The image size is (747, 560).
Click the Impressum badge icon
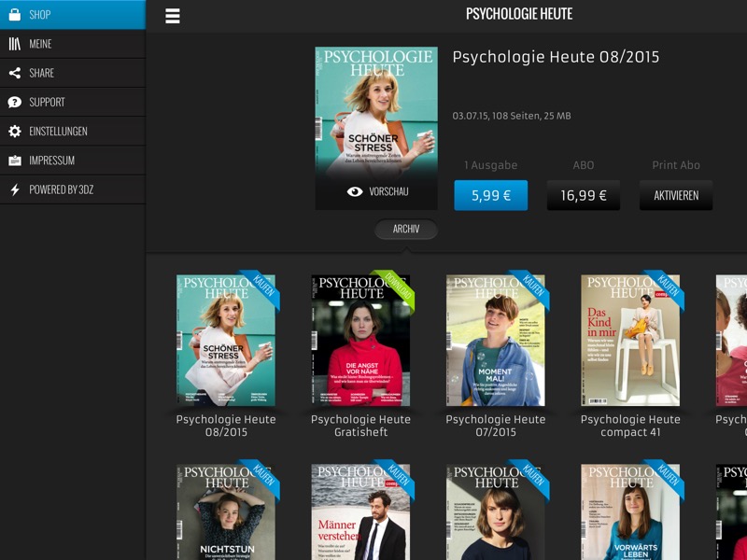[x=15, y=161]
